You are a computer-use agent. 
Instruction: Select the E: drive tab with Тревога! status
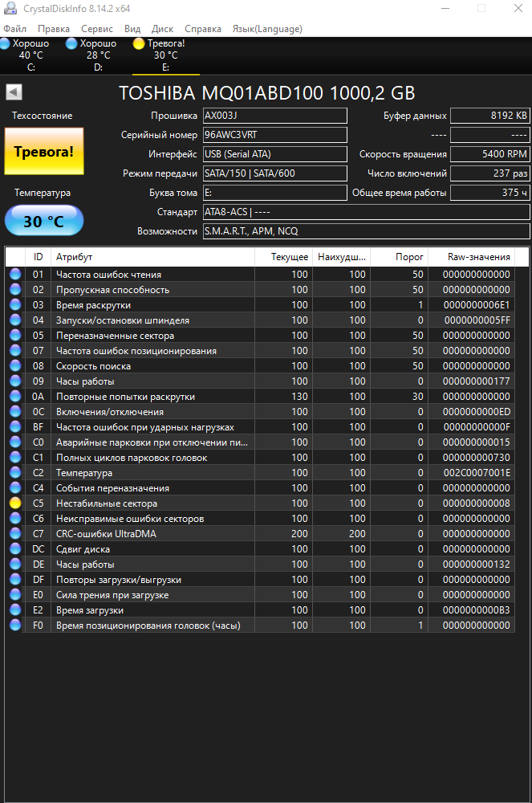165,55
